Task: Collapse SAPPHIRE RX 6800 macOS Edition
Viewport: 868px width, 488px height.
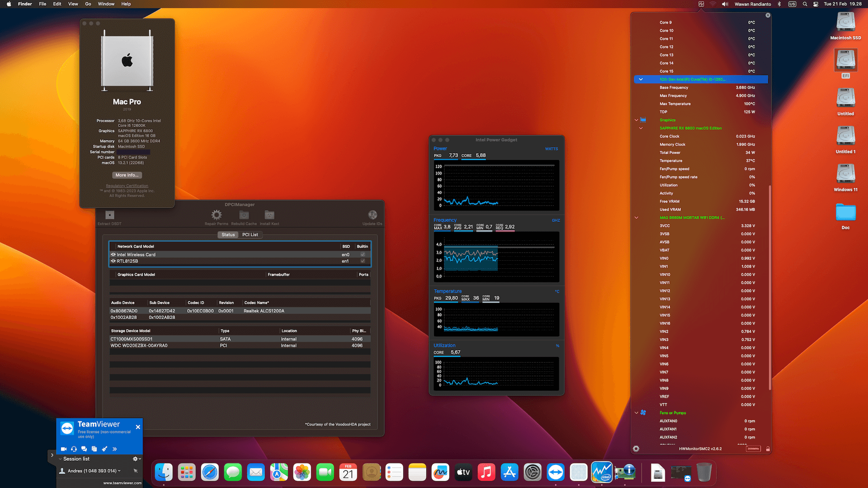Action: tap(641, 128)
